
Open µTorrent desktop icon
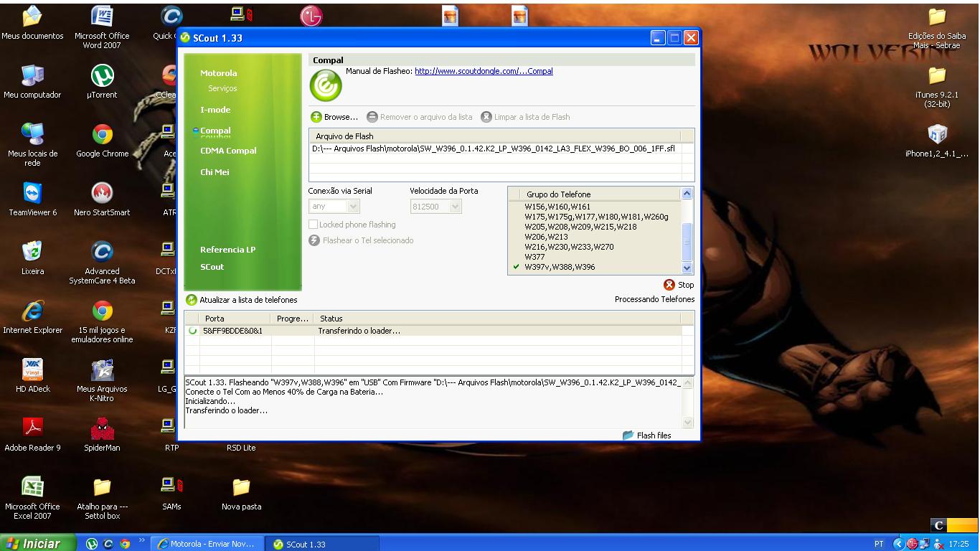(102, 82)
